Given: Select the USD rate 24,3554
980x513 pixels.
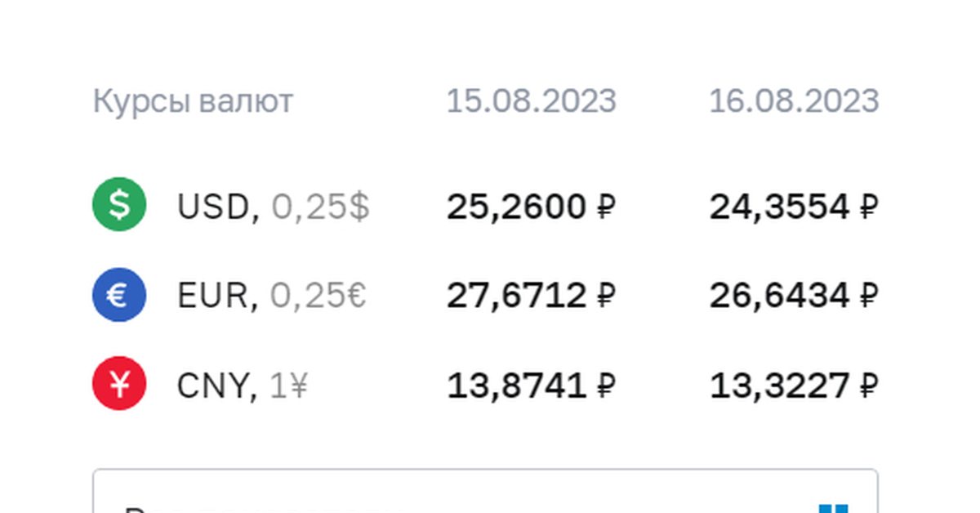Looking at the screenshot, I should point(779,207).
